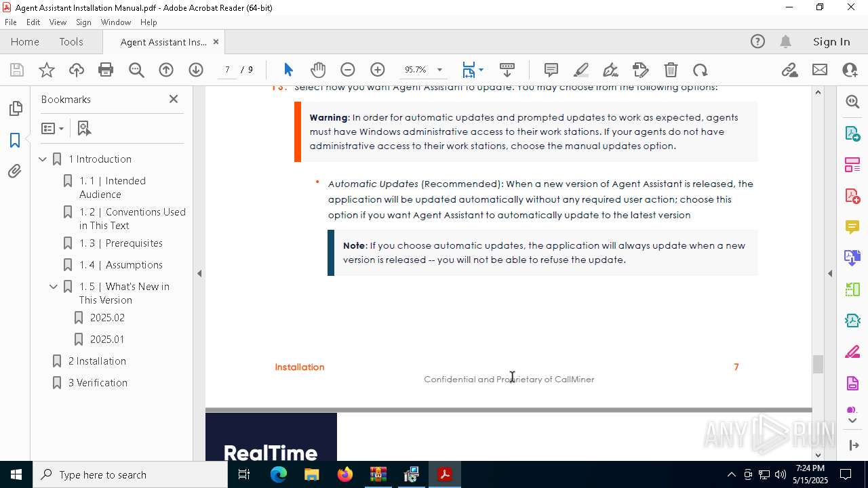This screenshot has height=488, width=868.
Task: Click scroll down arrow of document scrollbar
Action: pyautogui.click(x=818, y=455)
